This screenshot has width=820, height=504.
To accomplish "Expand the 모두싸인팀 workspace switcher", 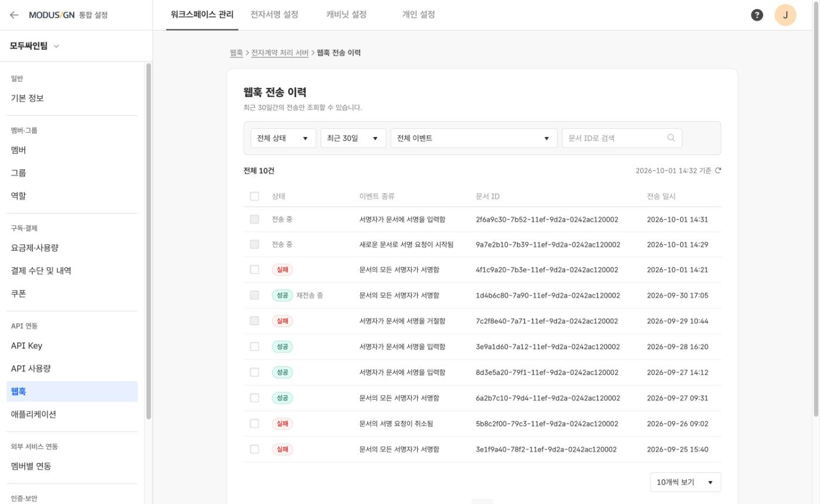I will click(x=35, y=46).
